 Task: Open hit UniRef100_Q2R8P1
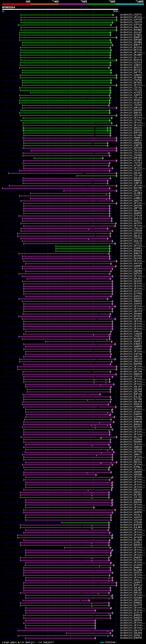[x=131, y=248]
